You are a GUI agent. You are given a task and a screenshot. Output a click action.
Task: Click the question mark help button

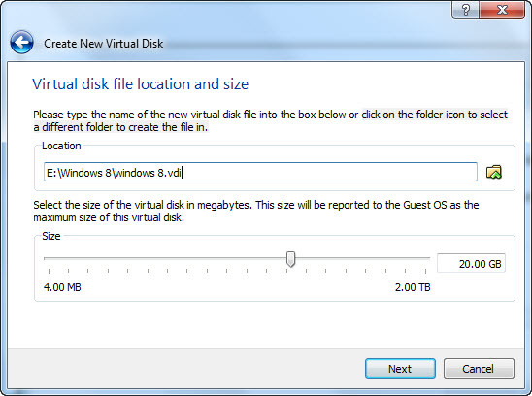click(466, 10)
